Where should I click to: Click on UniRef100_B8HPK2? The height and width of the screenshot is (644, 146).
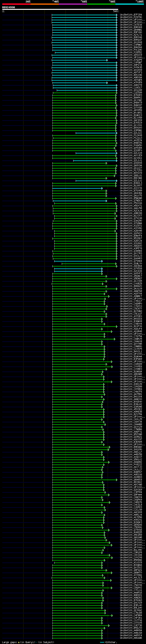coord(131,98)
